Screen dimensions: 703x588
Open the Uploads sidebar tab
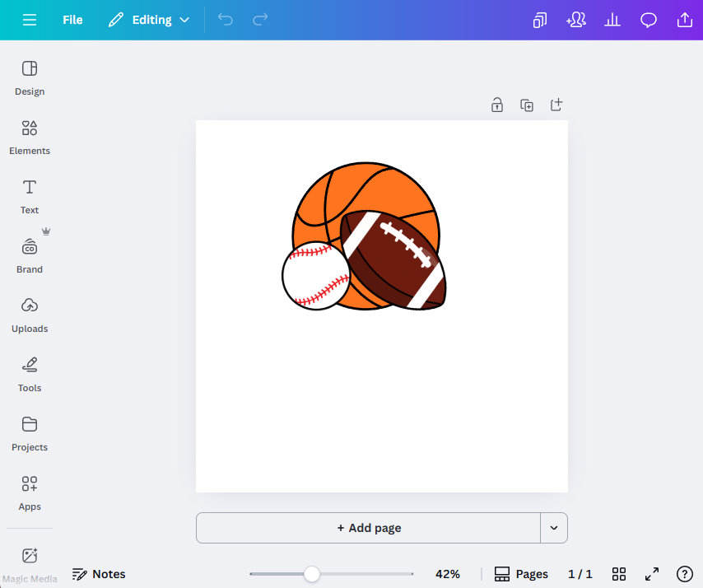click(30, 315)
